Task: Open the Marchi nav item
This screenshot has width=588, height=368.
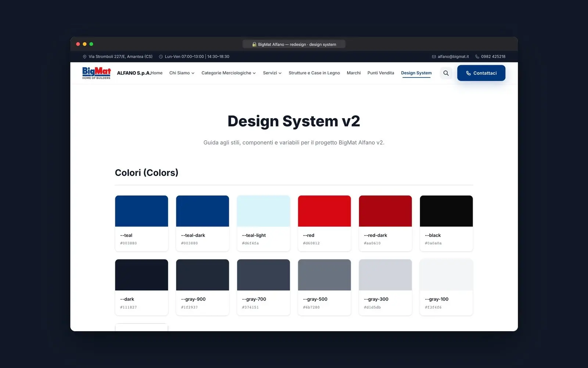Action: pos(354,73)
